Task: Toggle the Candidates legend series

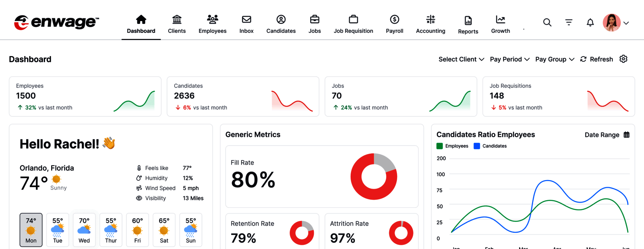Action: point(490,146)
